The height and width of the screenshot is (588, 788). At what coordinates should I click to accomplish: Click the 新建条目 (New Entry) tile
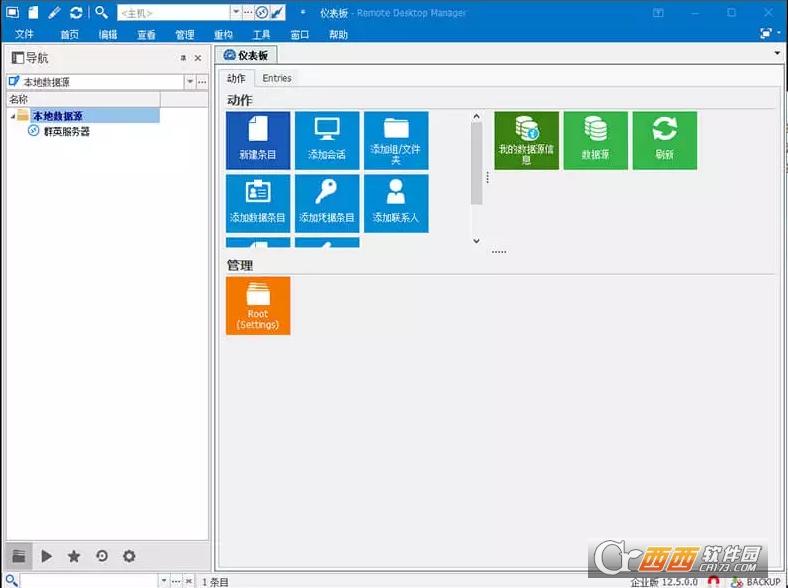pos(258,140)
